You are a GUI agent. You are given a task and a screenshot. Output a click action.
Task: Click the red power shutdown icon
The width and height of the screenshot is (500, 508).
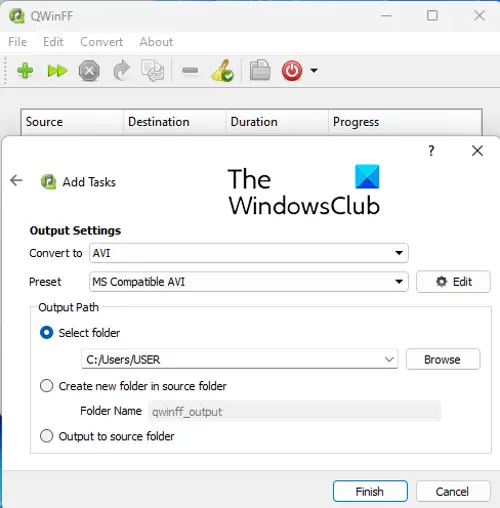tap(292, 70)
